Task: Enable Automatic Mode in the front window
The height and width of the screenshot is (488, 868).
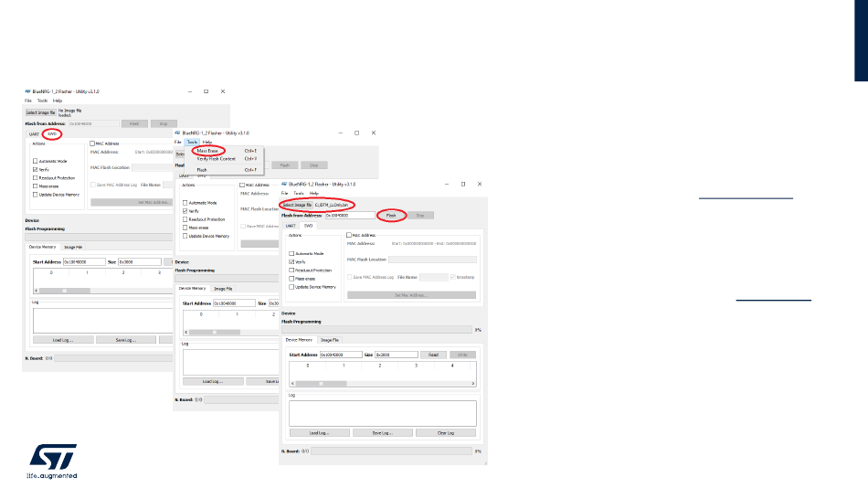Action: (x=292, y=253)
